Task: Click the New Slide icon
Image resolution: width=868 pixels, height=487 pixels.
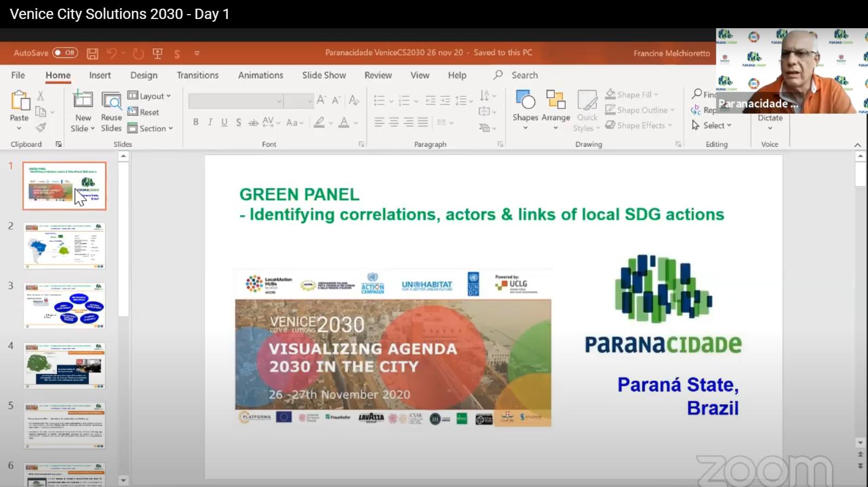Action: pos(82,101)
